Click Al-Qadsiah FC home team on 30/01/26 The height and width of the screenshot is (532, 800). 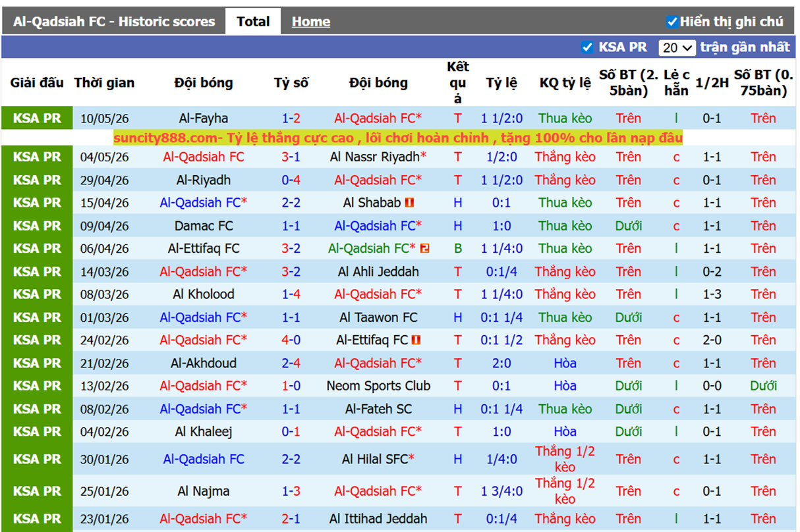(204, 459)
